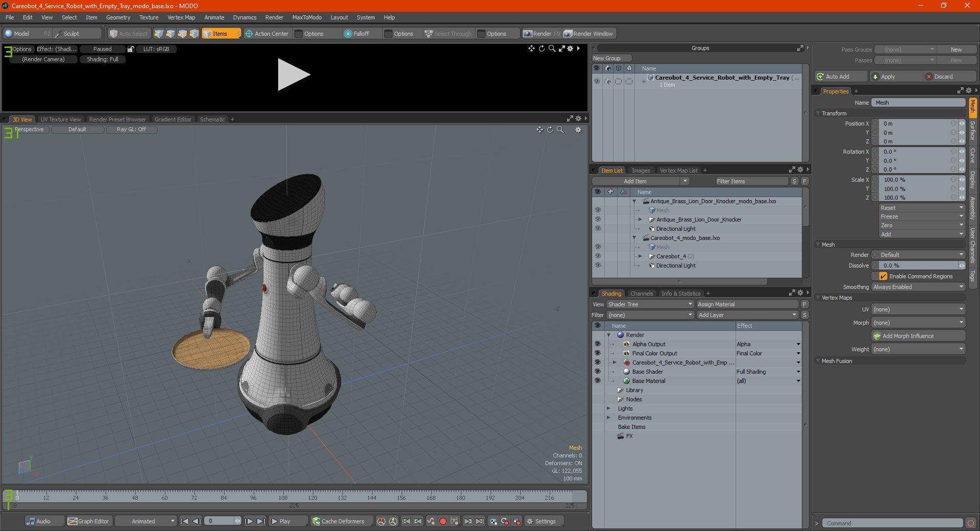The height and width of the screenshot is (531, 980).
Task: Step to previous frame
Action: point(197,521)
